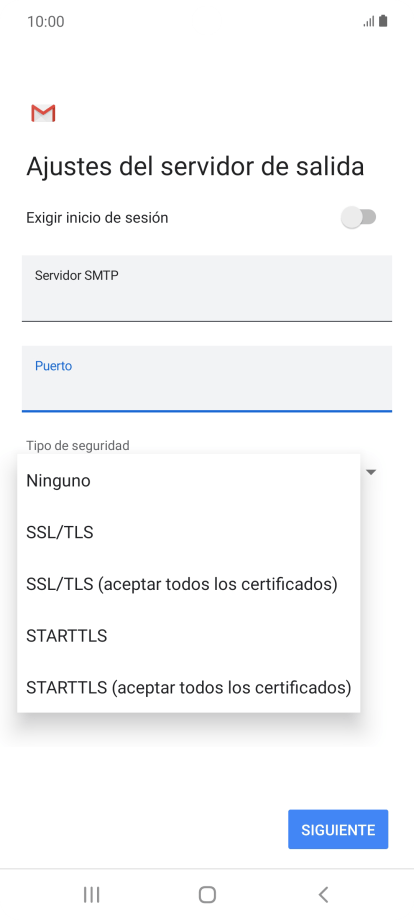
Task: Focus the Puerto input field
Action: [207, 379]
